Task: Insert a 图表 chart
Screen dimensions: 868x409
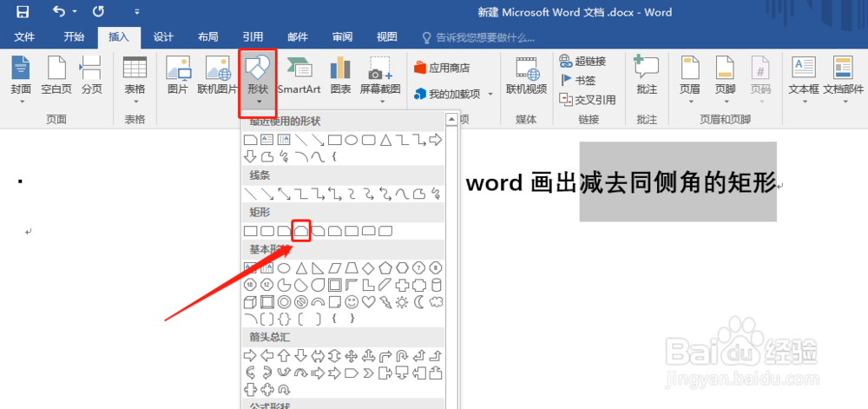Action: pos(340,76)
